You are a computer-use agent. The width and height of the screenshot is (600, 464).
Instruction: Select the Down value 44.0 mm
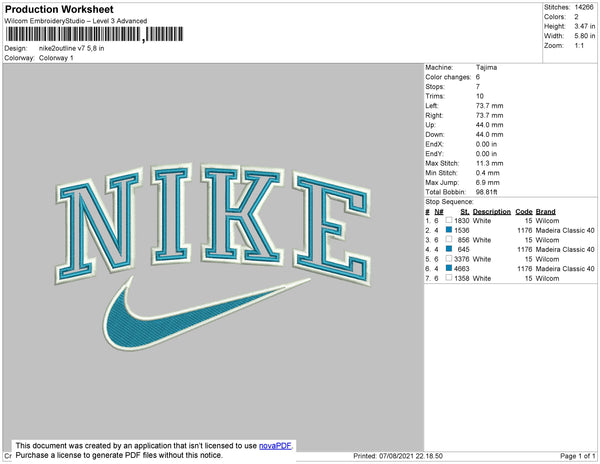pyautogui.click(x=489, y=134)
